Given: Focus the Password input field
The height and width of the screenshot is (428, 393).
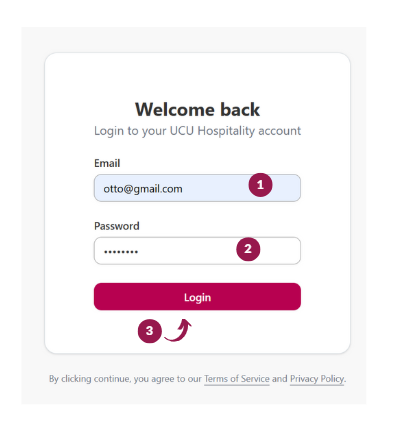Looking at the screenshot, I should coord(197,251).
